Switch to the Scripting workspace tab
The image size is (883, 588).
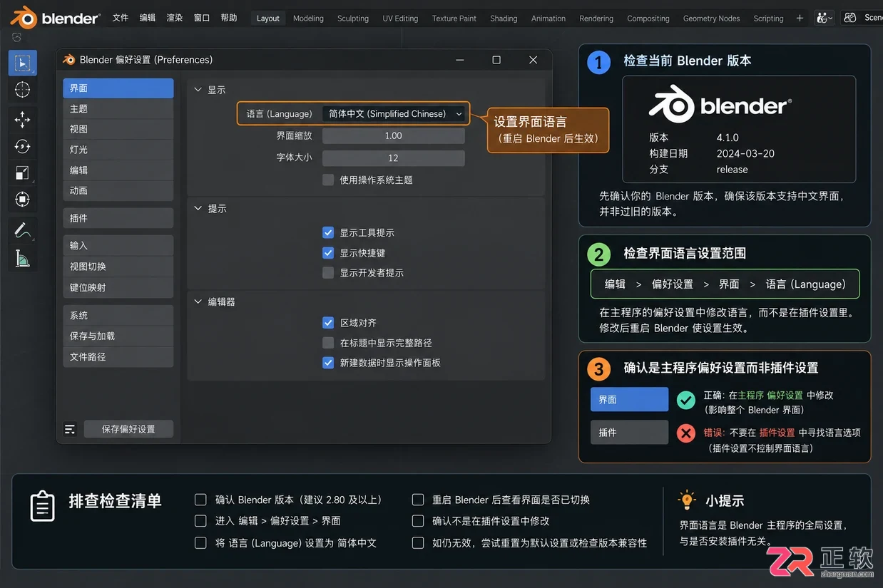point(768,19)
